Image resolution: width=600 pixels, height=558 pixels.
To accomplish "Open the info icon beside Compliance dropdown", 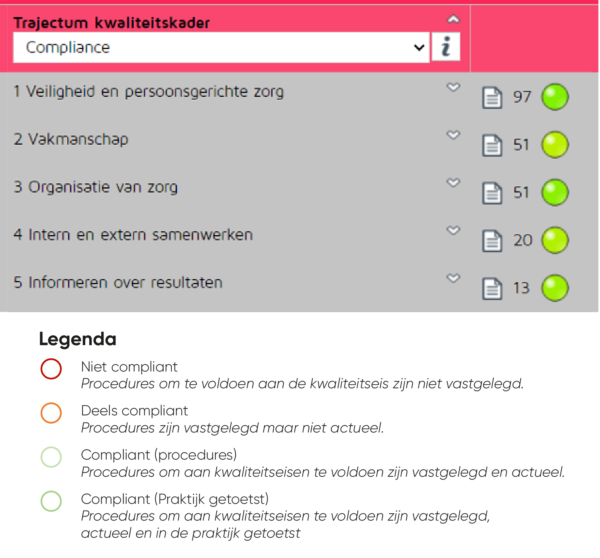I will point(446,47).
